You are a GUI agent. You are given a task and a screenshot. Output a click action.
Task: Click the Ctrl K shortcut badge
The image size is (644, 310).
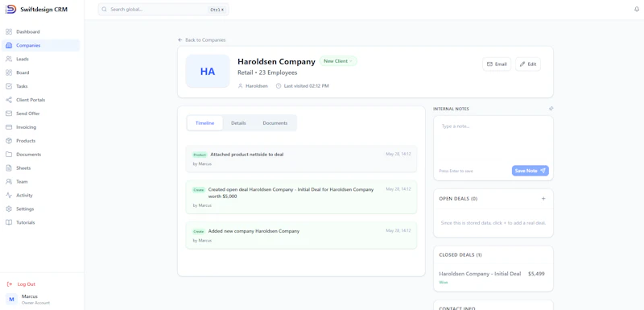(217, 10)
